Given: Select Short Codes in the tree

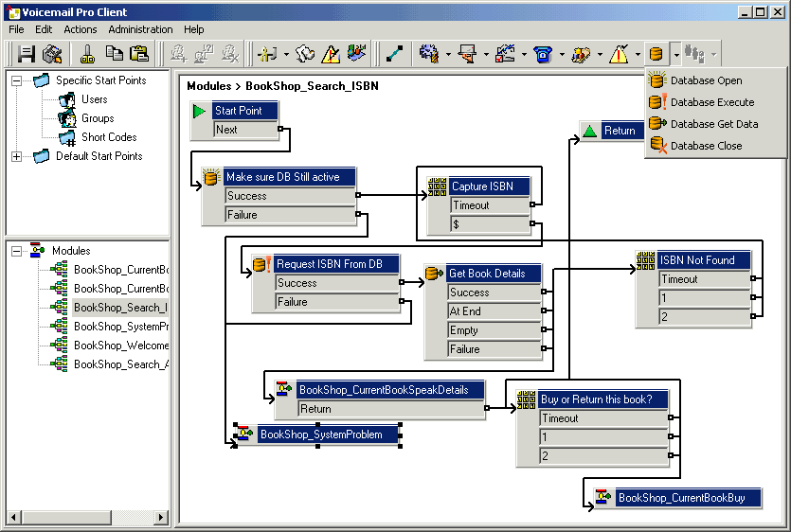Looking at the screenshot, I should (111, 137).
